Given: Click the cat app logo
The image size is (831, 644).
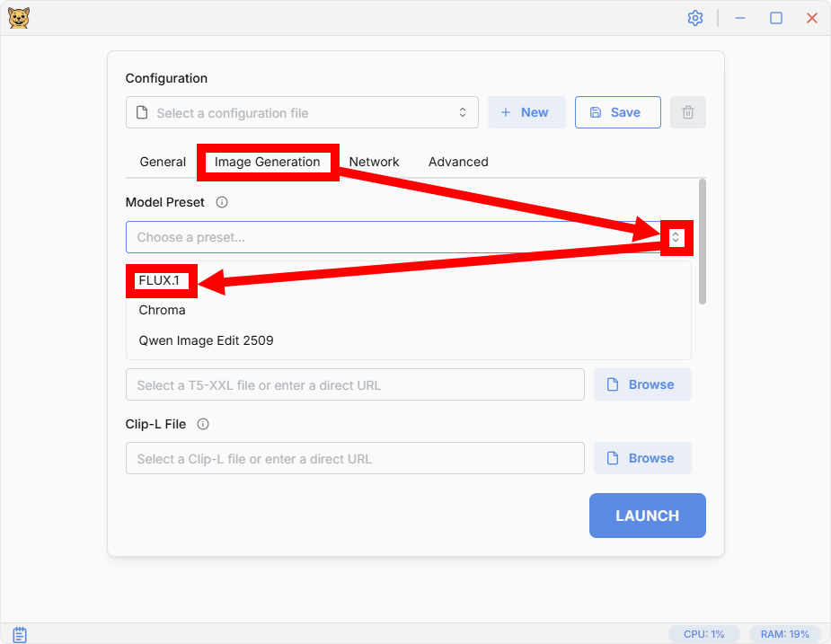Looking at the screenshot, I should coord(19,18).
